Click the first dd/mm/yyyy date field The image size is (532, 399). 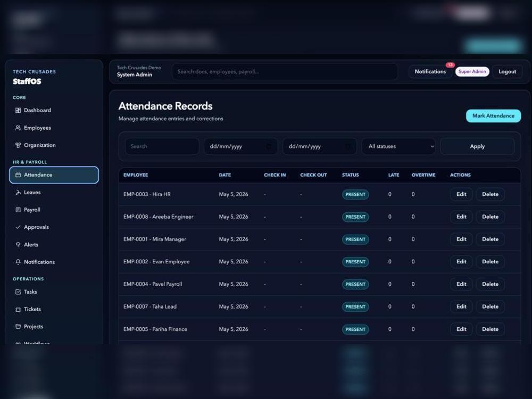point(241,147)
